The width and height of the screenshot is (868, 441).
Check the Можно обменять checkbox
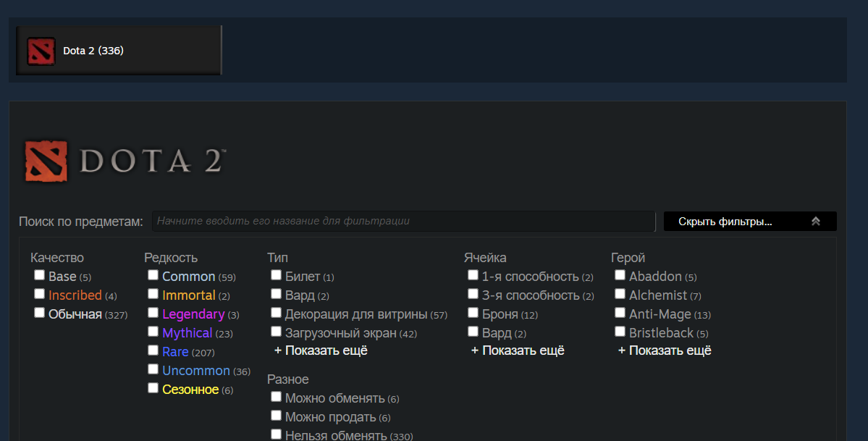click(x=277, y=398)
